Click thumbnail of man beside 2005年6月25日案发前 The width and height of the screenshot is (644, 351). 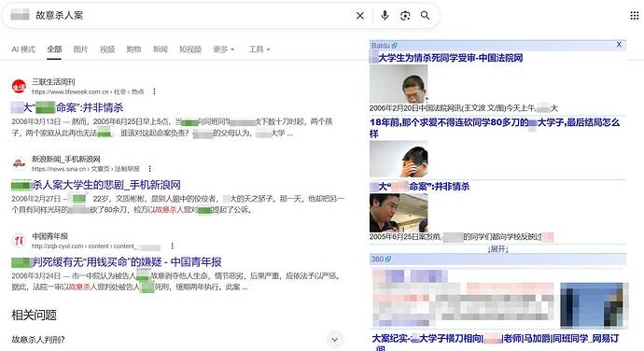399,213
